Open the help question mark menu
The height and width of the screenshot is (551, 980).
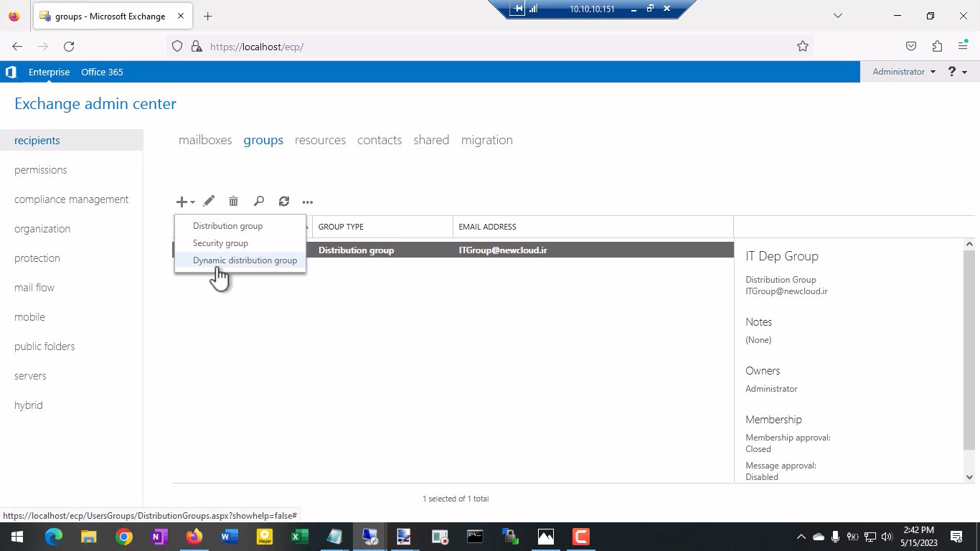point(957,72)
